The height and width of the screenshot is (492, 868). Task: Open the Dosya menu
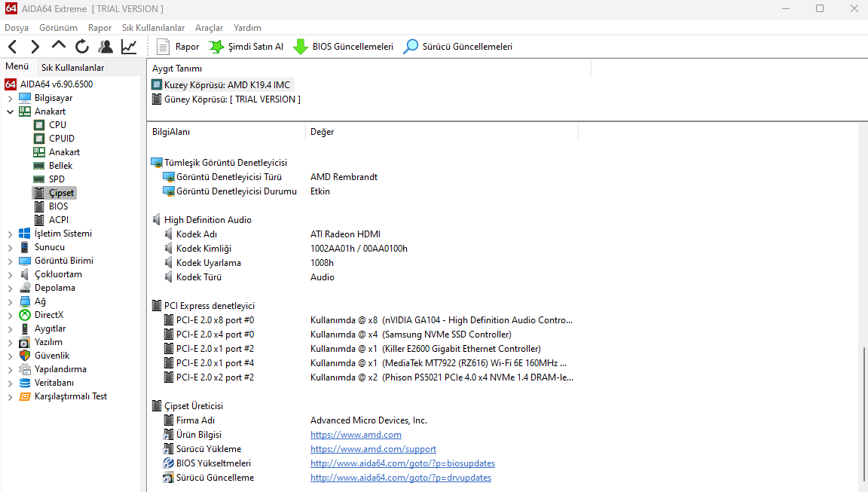pyautogui.click(x=17, y=28)
